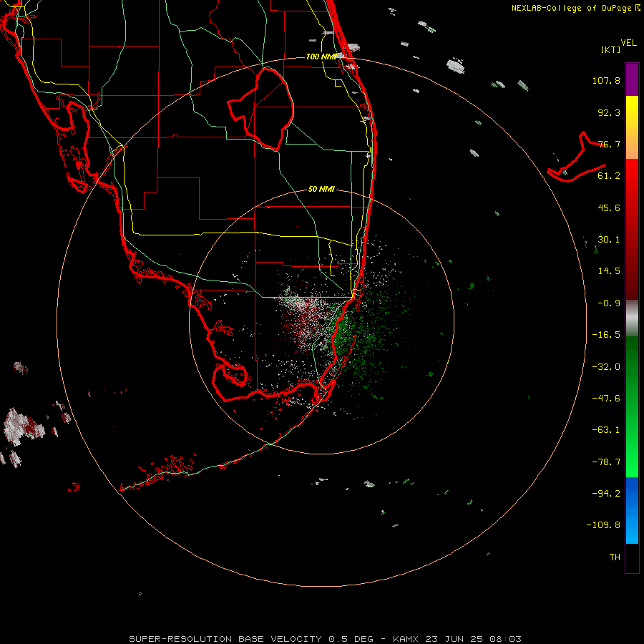Click the TH label under the scale
Image resolution: width=644 pixels, height=644 pixels.
click(615, 557)
